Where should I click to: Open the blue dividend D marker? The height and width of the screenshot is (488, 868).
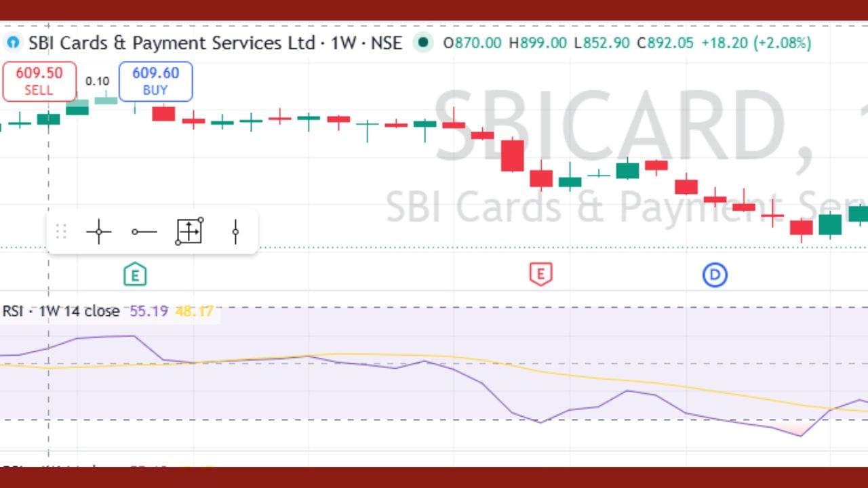(x=714, y=274)
